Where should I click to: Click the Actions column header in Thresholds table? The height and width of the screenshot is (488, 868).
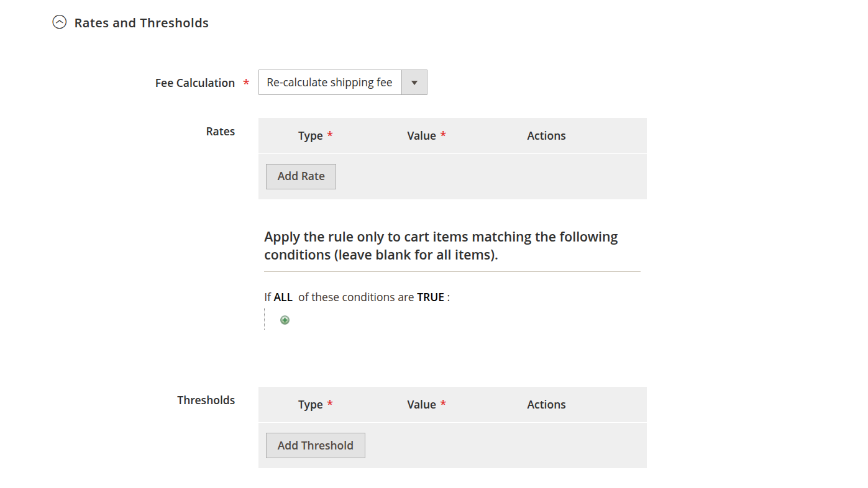pos(546,404)
